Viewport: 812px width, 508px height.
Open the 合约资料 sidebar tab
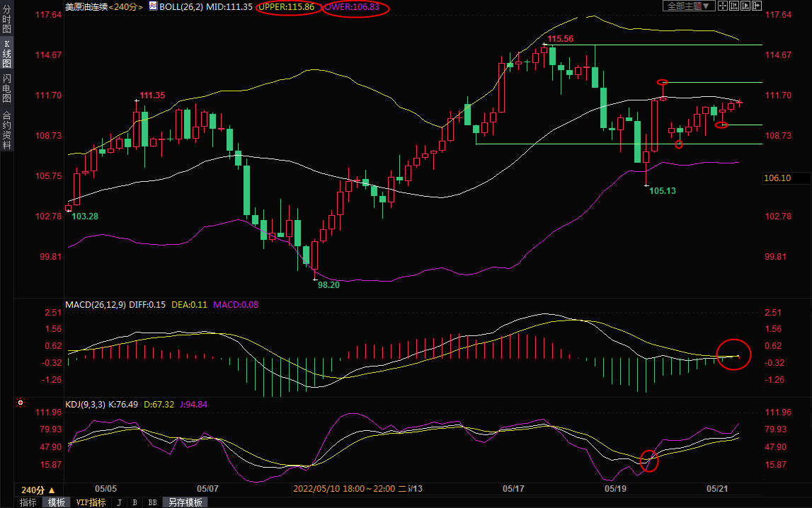point(6,130)
